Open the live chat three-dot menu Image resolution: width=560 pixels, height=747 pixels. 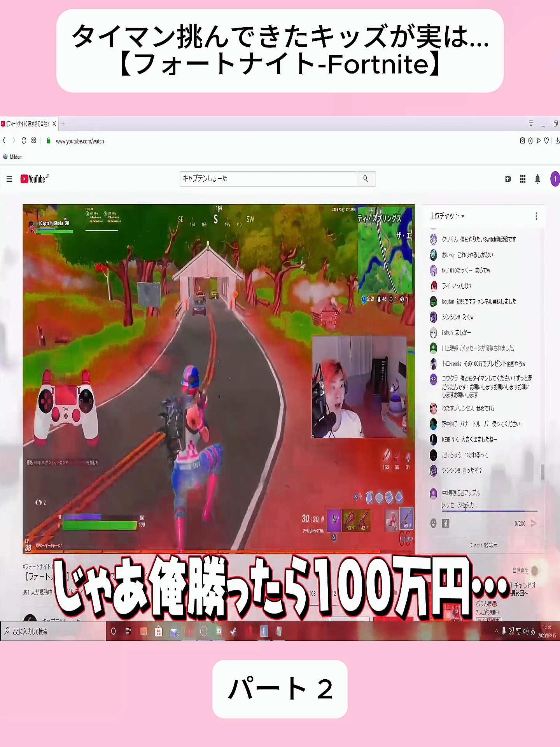[536, 216]
